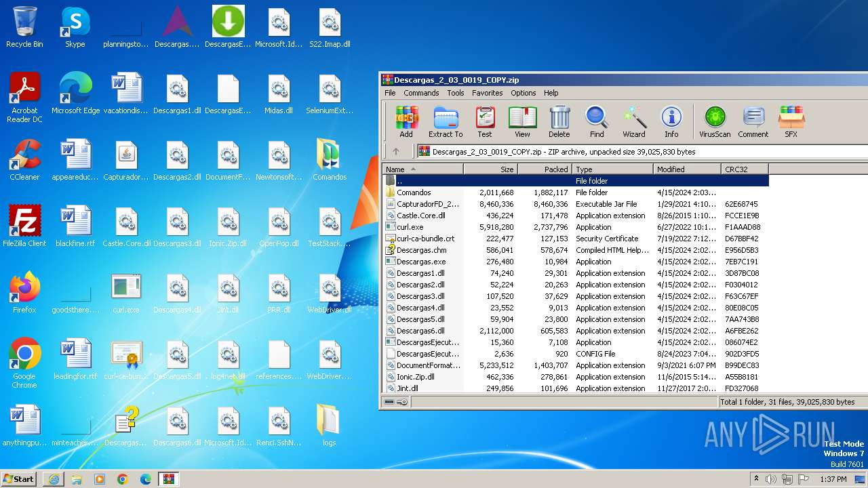Select leadingfor.rtf desktop document
The height and width of the screenshot is (488, 868).
pyautogui.click(x=75, y=360)
